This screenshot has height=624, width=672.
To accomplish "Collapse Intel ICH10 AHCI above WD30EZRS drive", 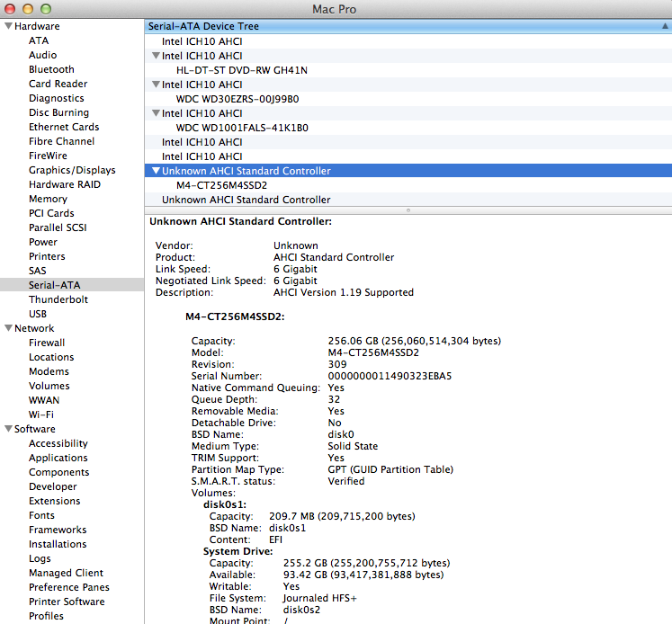I will point(156,85).
